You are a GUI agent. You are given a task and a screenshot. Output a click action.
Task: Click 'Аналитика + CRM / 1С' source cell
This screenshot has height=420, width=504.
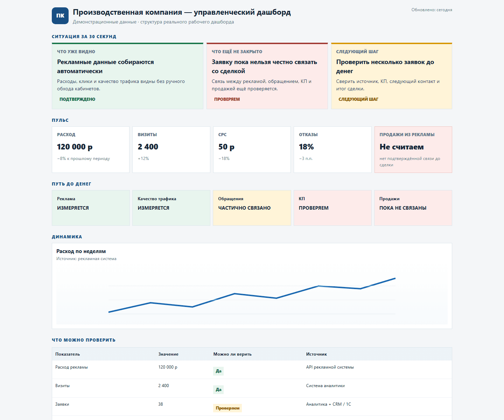coord(329,404)
